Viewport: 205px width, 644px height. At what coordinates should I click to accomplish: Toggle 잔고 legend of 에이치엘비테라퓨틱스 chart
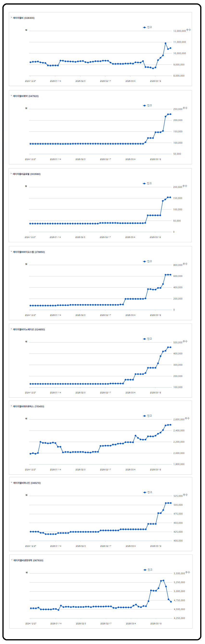coord(148,416)
